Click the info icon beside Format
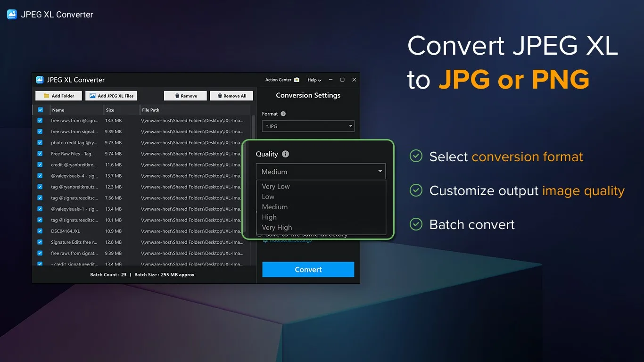The image size is (644, 362). tap(283, 114)
